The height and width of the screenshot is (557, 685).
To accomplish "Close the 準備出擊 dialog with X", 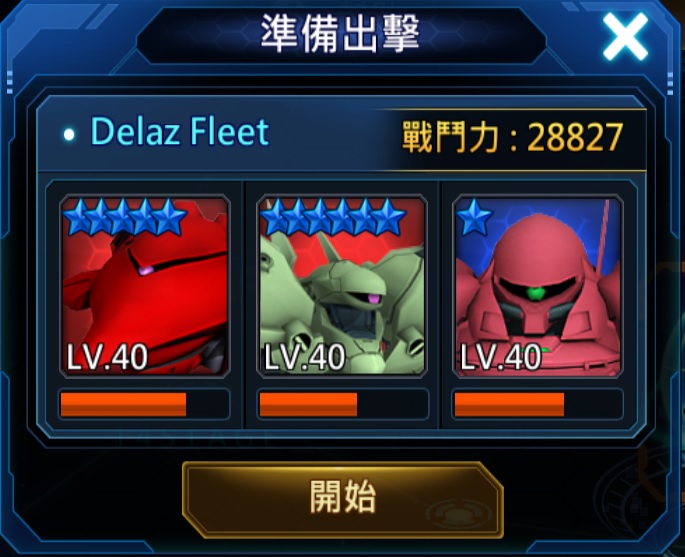I will (x=625, y=36).
